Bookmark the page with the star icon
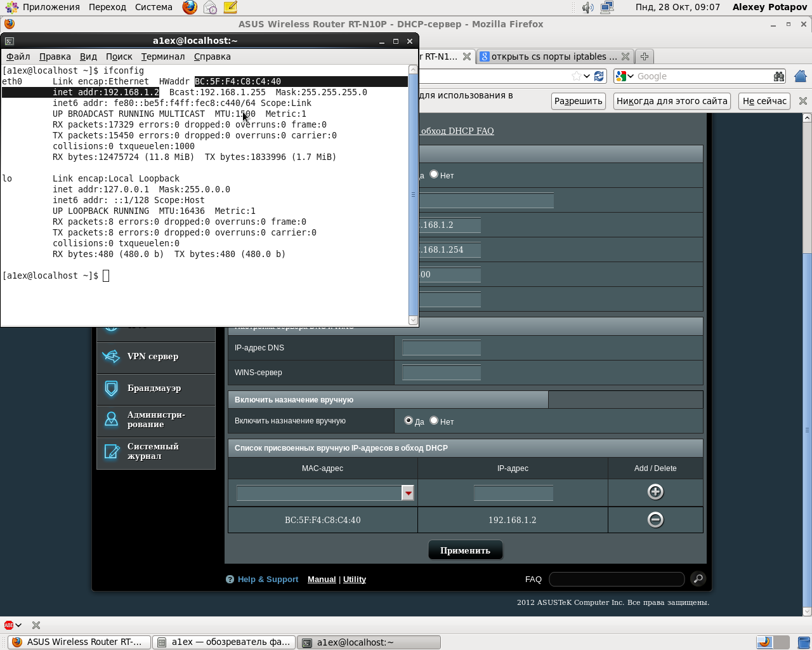This screenshot has height=650, width=812. coord(576,76)
